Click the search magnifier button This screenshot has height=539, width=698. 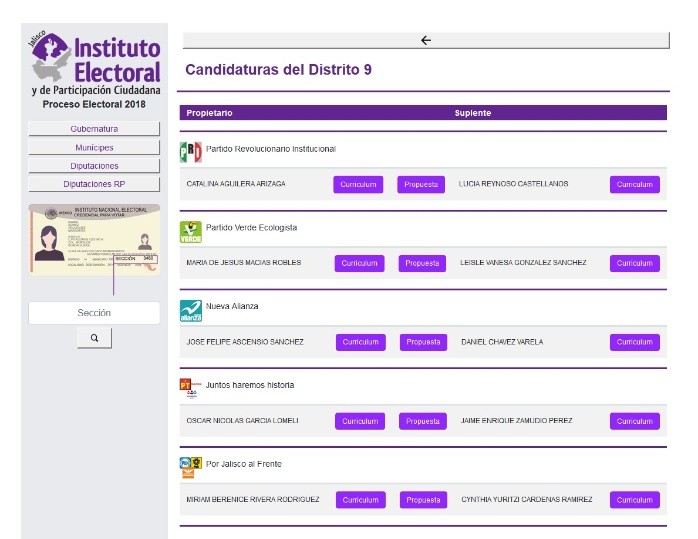tap(94, 339)
